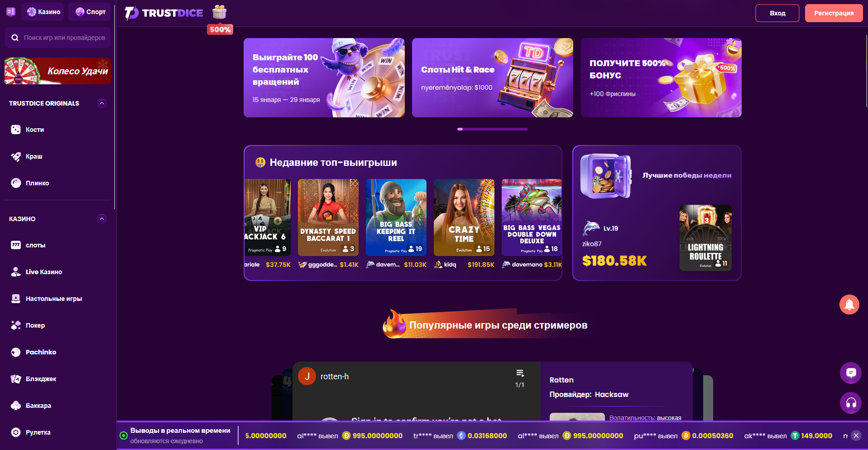
Task: Focus the game or provider search field
Action: (58, 38)
